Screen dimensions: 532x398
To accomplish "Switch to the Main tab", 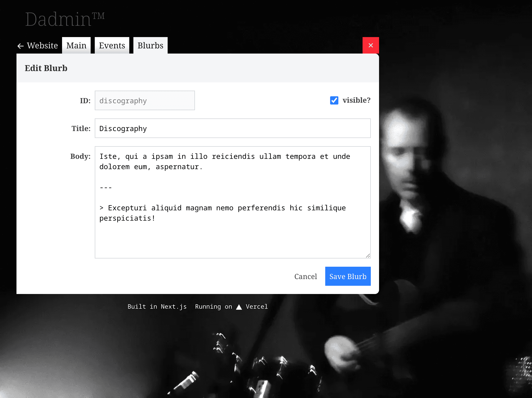I will (x=76, y=46).
